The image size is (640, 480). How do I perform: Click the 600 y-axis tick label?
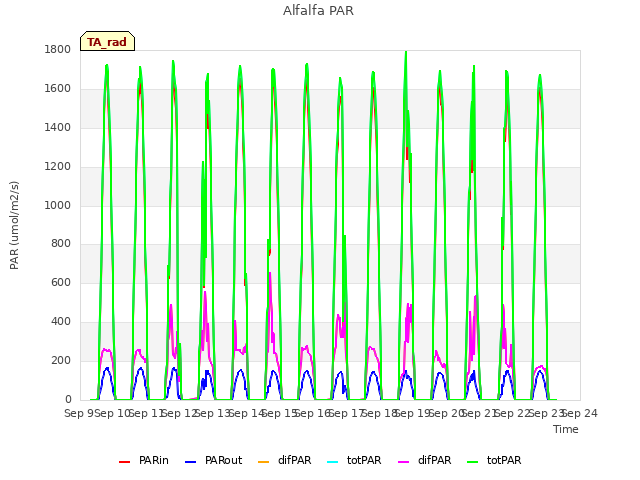[x=61, y=282]
